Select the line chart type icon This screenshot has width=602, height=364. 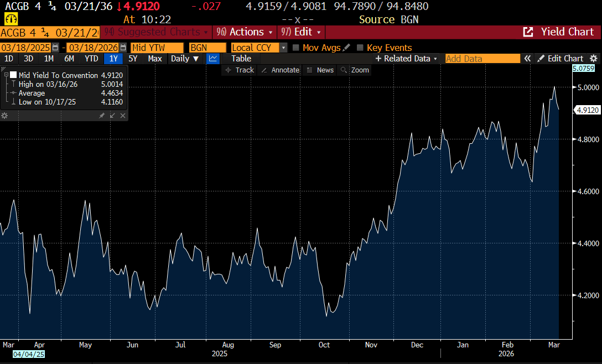213,59
